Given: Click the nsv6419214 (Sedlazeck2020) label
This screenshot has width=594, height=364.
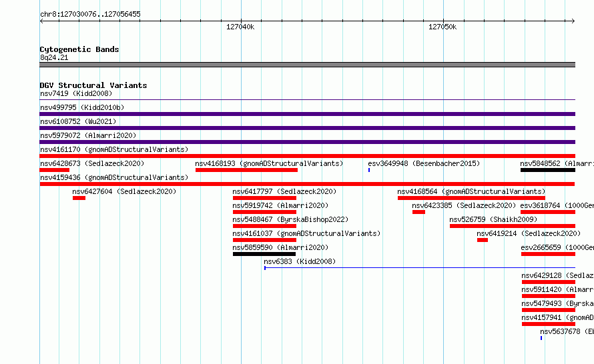Looking at the screenshot, I should pos(529,233).
